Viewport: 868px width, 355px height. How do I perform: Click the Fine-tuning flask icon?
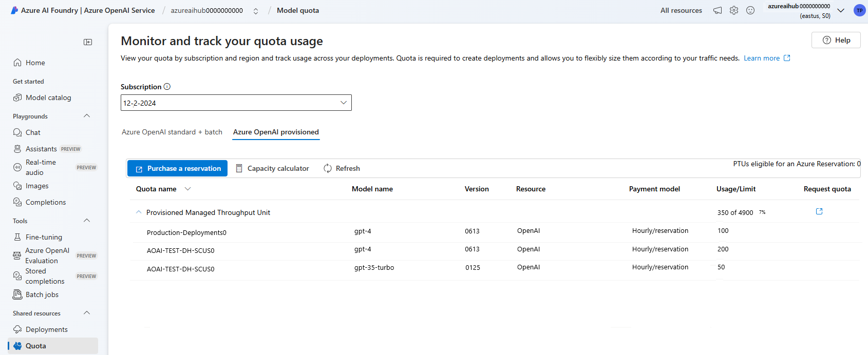click(17, 237)
